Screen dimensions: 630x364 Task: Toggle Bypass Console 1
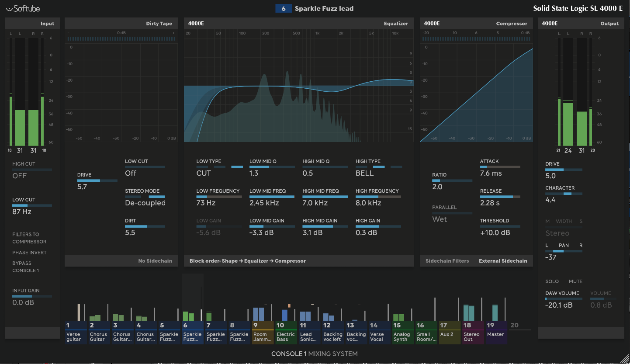point(26,267)
